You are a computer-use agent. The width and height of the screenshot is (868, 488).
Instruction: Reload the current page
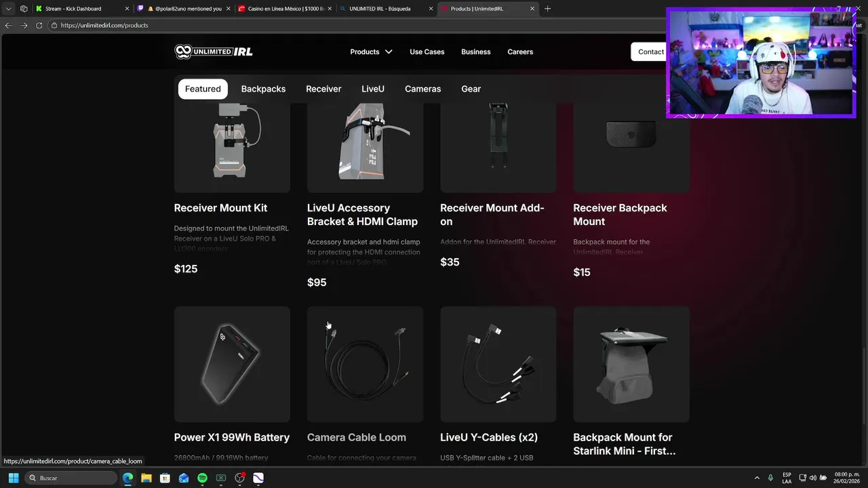[39, 25]
